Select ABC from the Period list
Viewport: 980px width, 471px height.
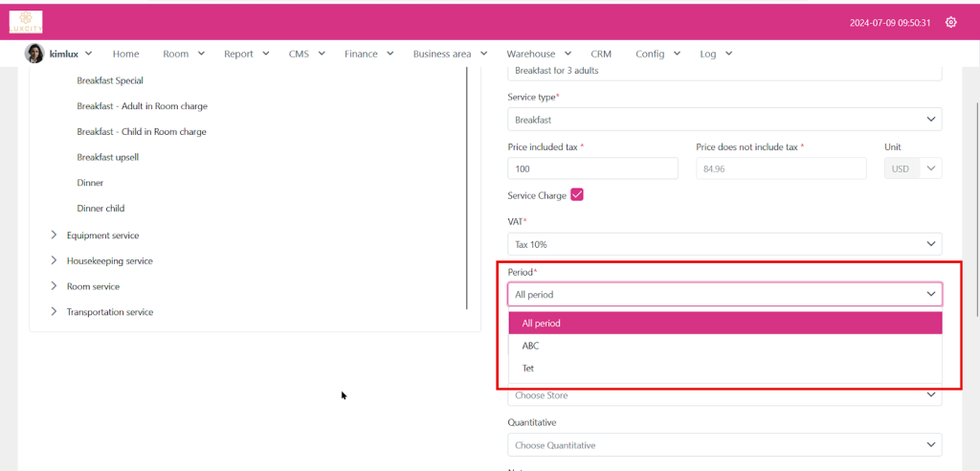coord(531,346)
